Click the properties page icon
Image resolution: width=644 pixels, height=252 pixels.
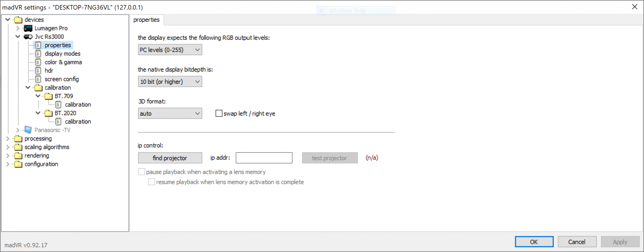click(x=38, y=45)
